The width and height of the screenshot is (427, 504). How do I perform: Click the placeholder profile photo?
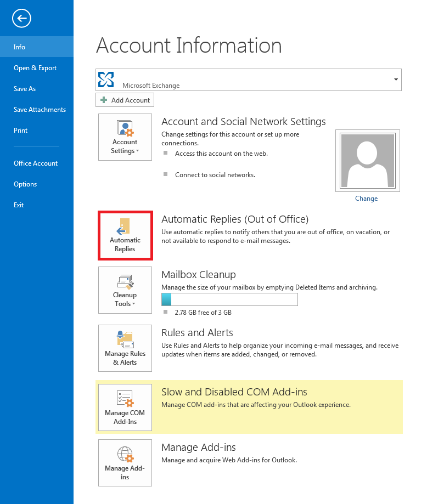coord(367,160)
